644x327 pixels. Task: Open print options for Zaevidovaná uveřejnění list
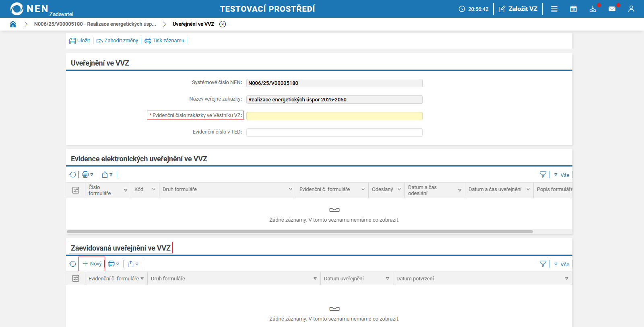tap(114, 264)
